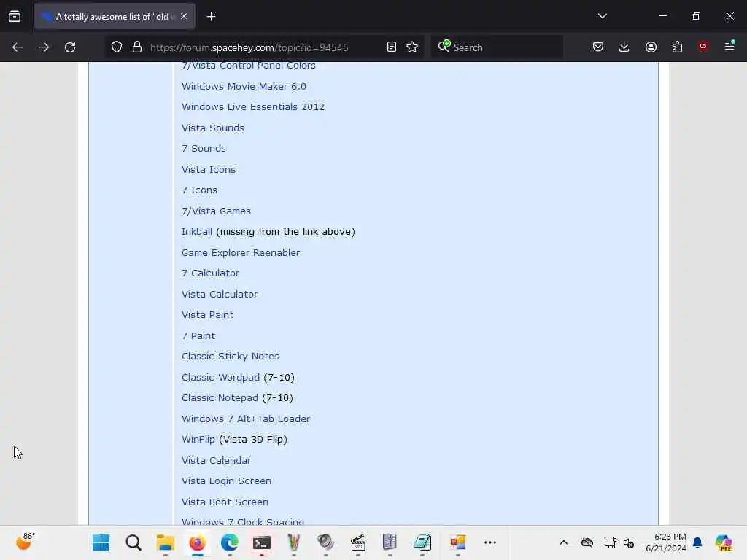Open the 7 Sounds link
The width and height of the screenshot is (747, 560).
click(204, 148)
